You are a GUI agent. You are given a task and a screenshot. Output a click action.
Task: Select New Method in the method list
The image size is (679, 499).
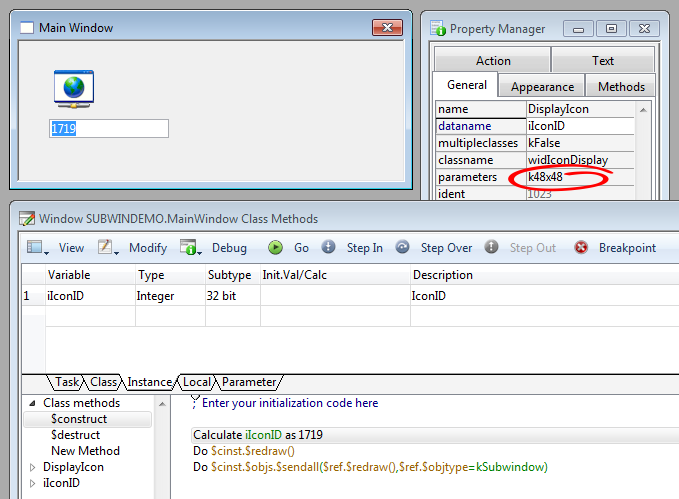[85, 451]
